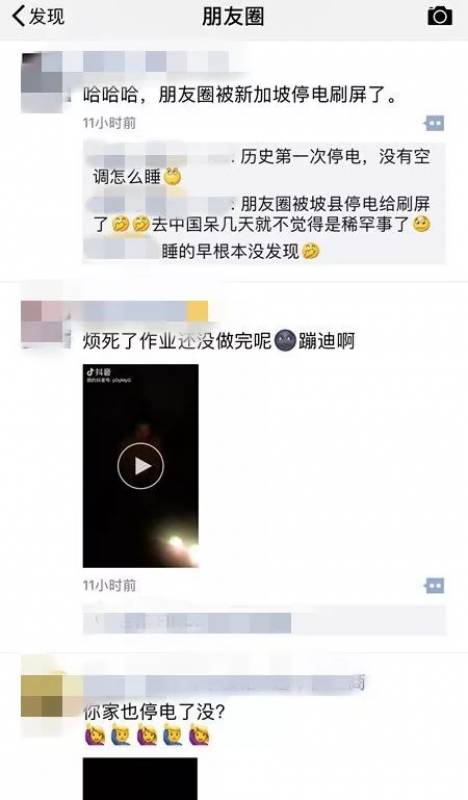Open the second poster's pinkish avatar
The image size is (468, 800).
[45, 325]
